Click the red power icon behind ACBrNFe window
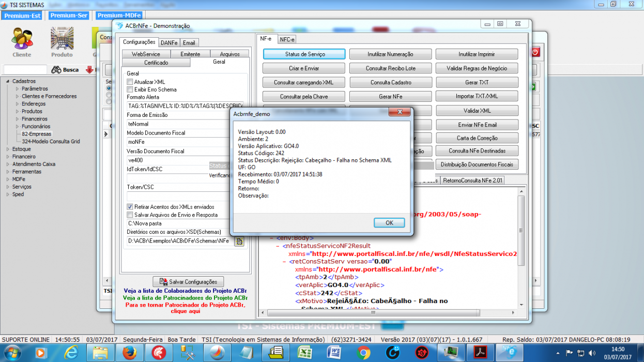Viewport: 644px width, 362px height. coord(535,52)
